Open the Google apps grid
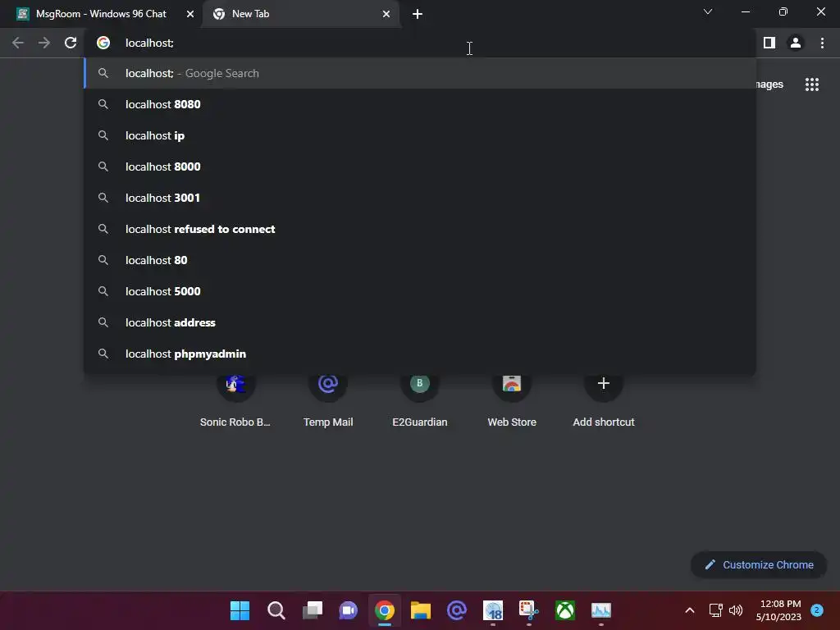The image size is (840, 630). 811,84
